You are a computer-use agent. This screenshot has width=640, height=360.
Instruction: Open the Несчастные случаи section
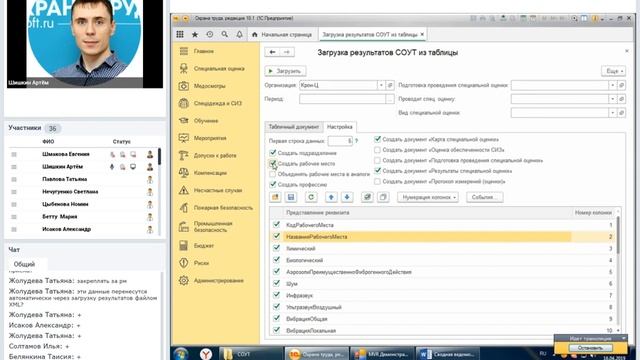pos(218,190)
